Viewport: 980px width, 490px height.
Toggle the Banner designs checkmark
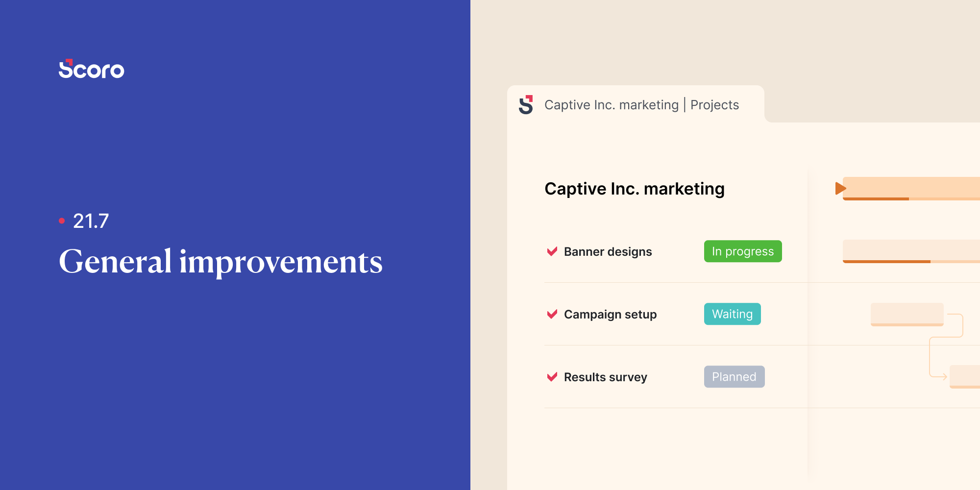[552, 251]
